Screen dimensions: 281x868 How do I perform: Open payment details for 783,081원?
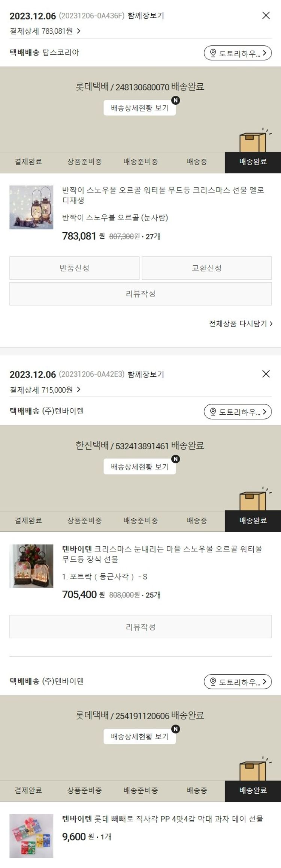tap(45, 31)
